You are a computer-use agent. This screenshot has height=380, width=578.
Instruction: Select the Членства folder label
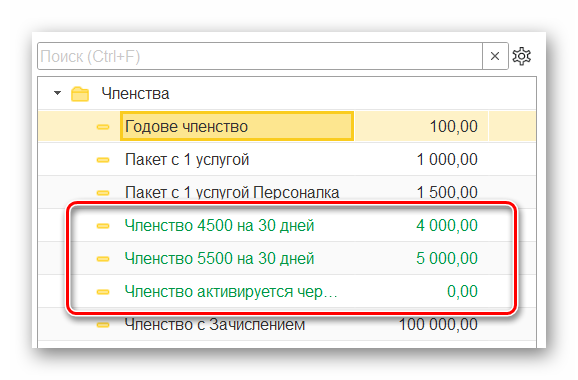tap(135, 94)
